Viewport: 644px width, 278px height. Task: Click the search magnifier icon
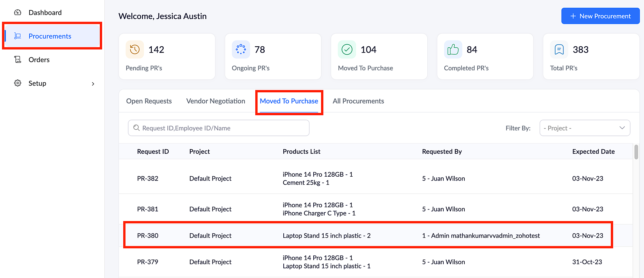(137, 128)
